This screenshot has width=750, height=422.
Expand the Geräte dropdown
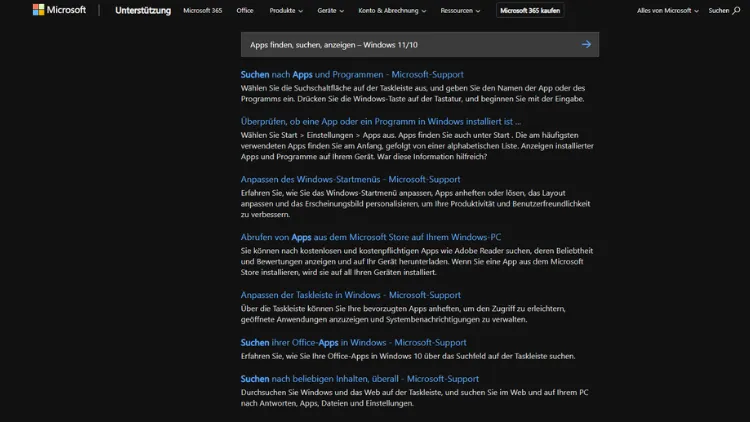click(x=331, y=11)
